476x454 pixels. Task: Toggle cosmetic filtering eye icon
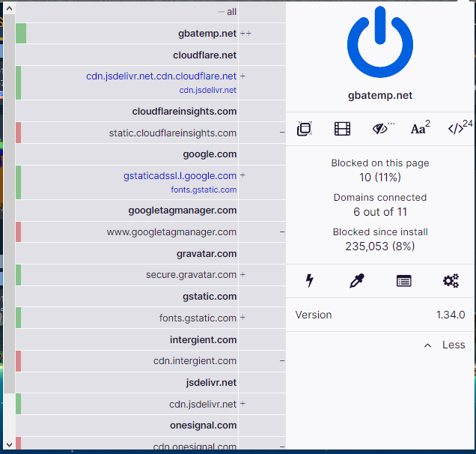pyautogui.click(x=382, y=129)
